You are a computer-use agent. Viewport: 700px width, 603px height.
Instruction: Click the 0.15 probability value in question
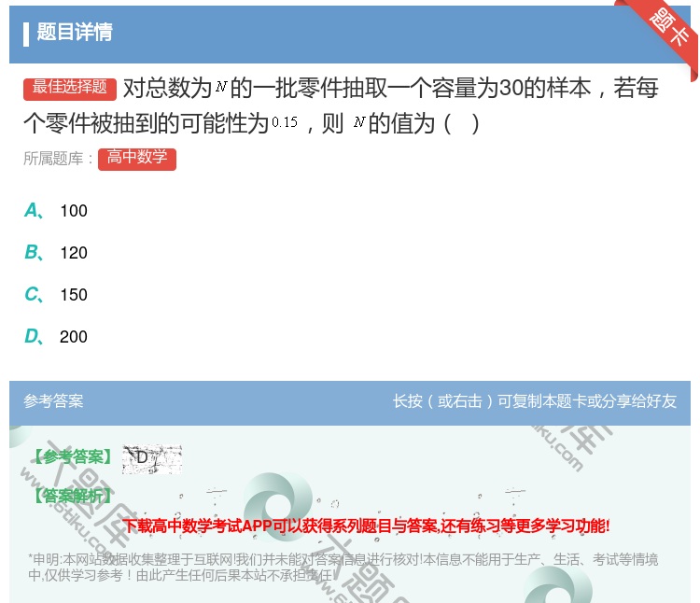(x=285, y=122)
